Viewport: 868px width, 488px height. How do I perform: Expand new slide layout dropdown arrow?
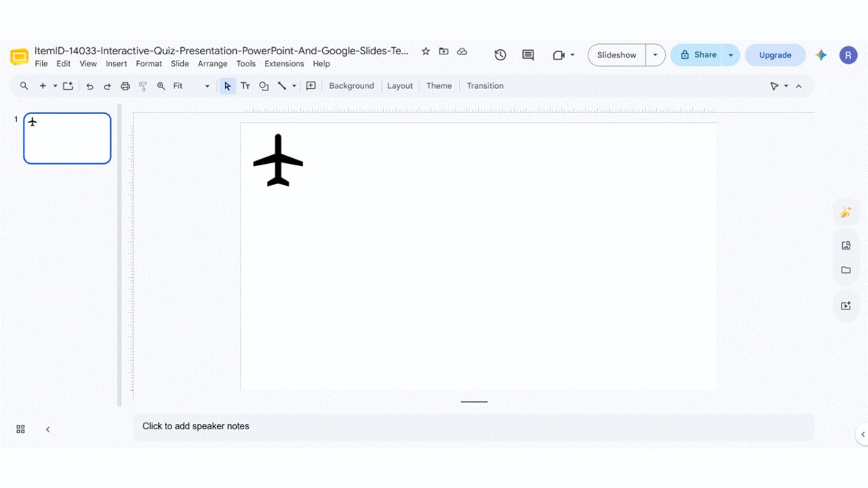(55, 86)
